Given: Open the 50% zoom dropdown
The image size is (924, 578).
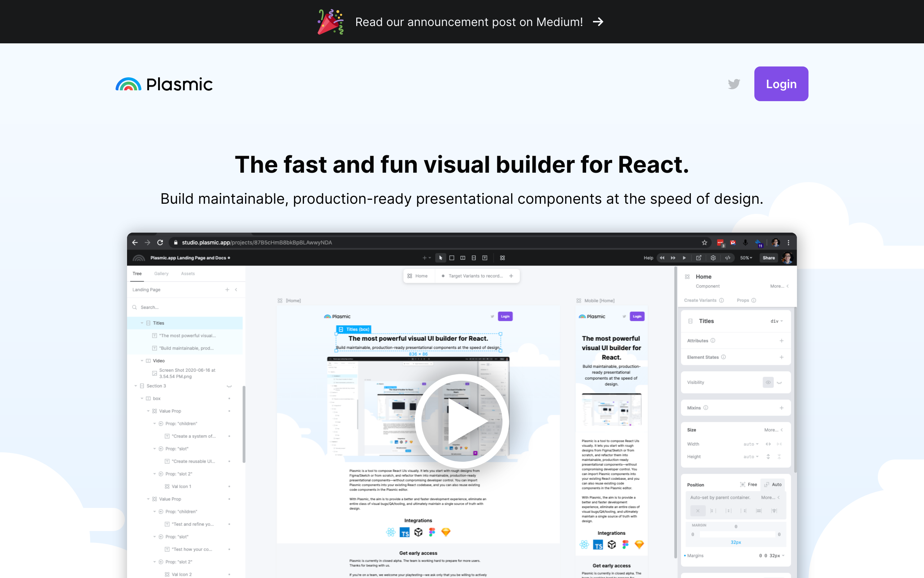Looking at the screenshot, I should pos(746,258).
